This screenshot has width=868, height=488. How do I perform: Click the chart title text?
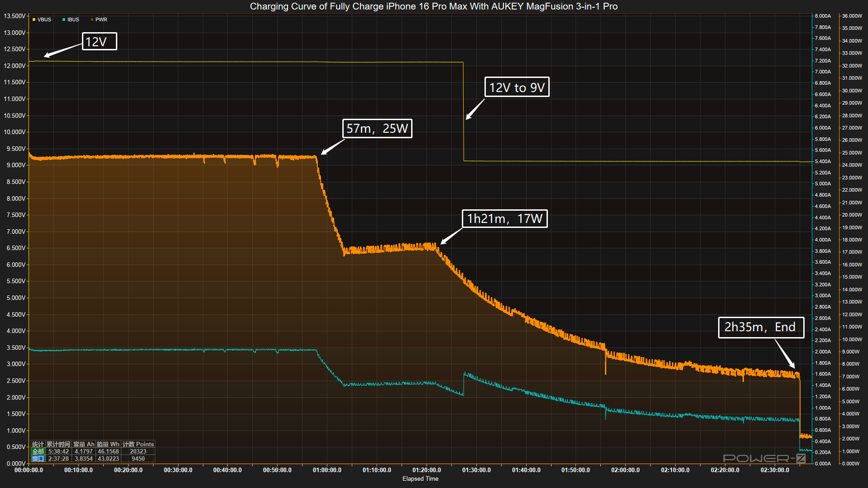pyautogui.click(x=434, y=6)
